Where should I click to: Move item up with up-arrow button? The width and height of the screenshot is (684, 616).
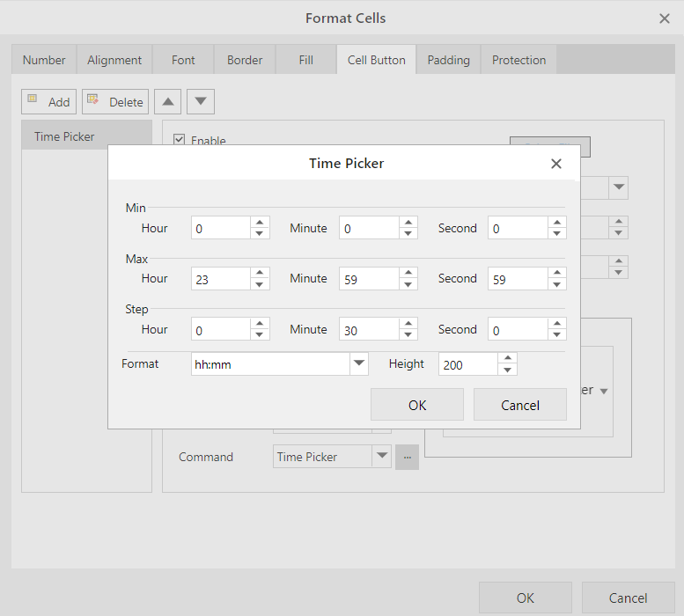pyautogui.click(x=168, y=102)
